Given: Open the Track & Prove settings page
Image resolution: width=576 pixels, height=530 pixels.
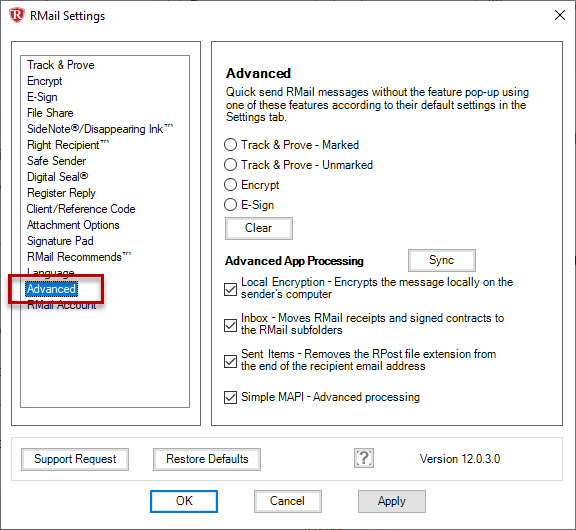Looking at the screenshot, I should pyautogui.click(x=61, y=65).
